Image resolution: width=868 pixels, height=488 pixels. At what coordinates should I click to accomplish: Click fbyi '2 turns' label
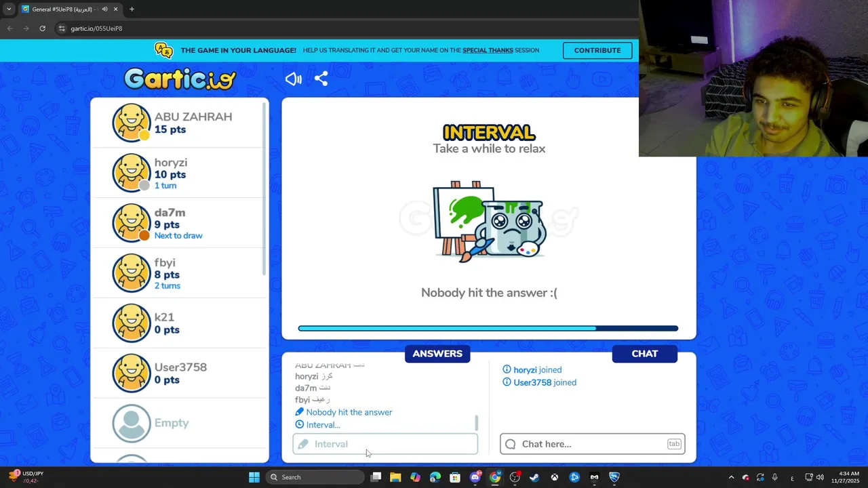pyautogui.click(x=167, y=286)
